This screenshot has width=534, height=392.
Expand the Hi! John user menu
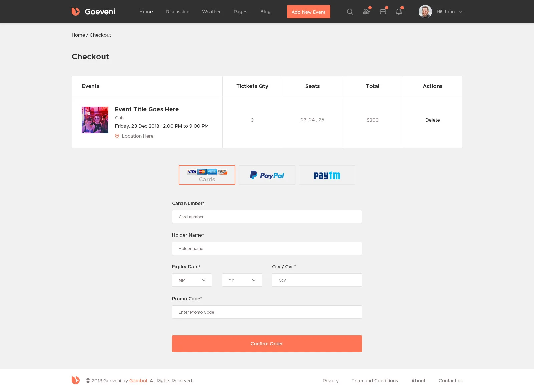click(x=449, y=12)
